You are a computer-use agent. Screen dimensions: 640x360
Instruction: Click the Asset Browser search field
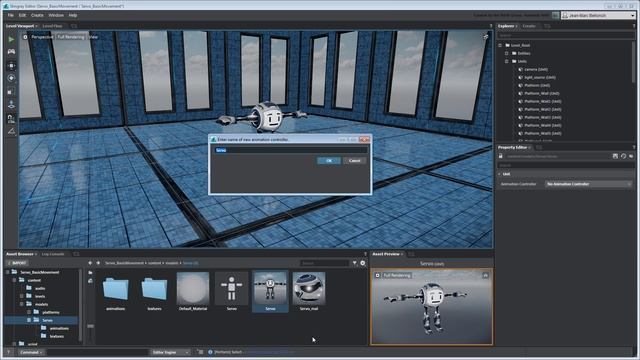325,263
